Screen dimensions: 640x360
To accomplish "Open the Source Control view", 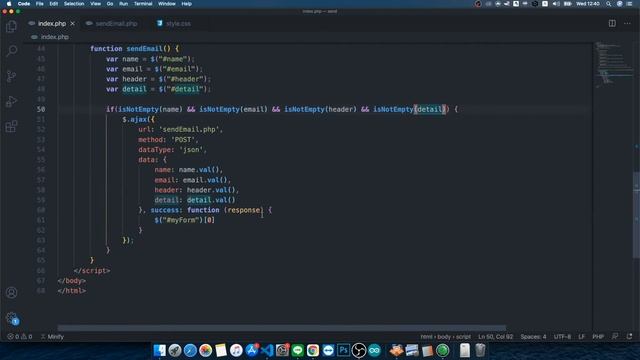I will tap(11, 76).
